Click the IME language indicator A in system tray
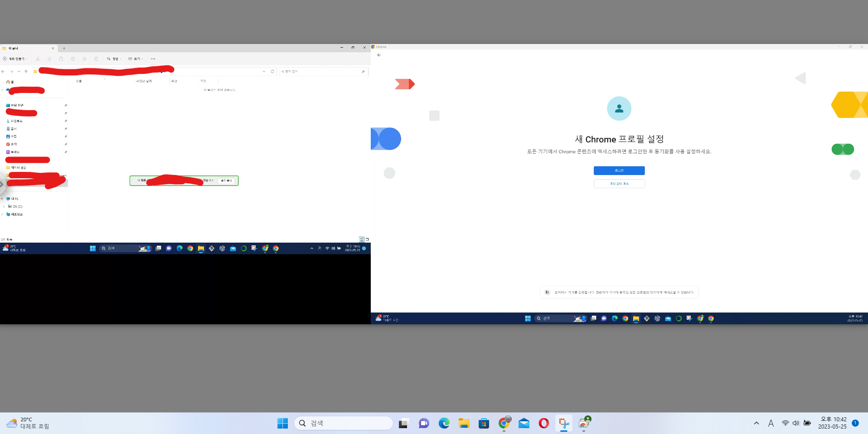 click(771, 423)
